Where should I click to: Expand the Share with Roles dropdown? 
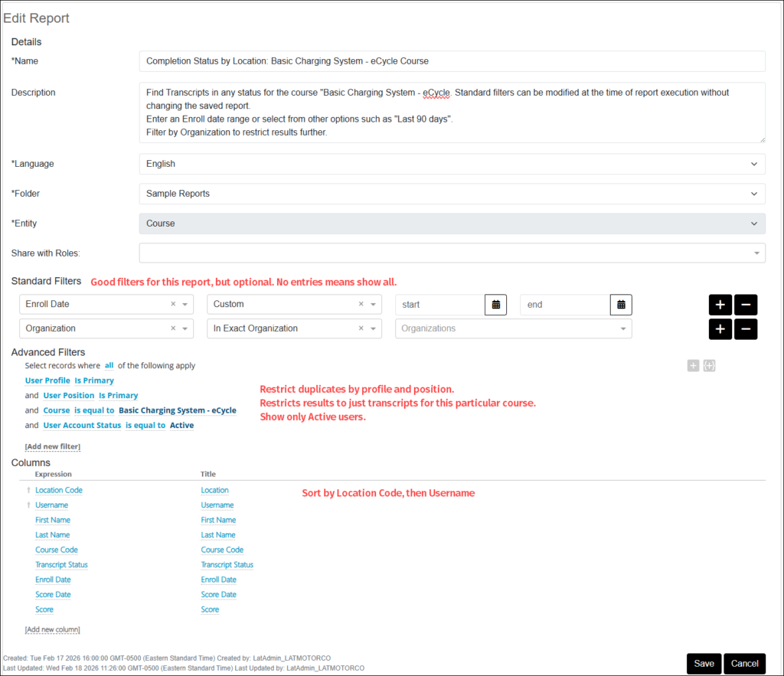[452, 253]
